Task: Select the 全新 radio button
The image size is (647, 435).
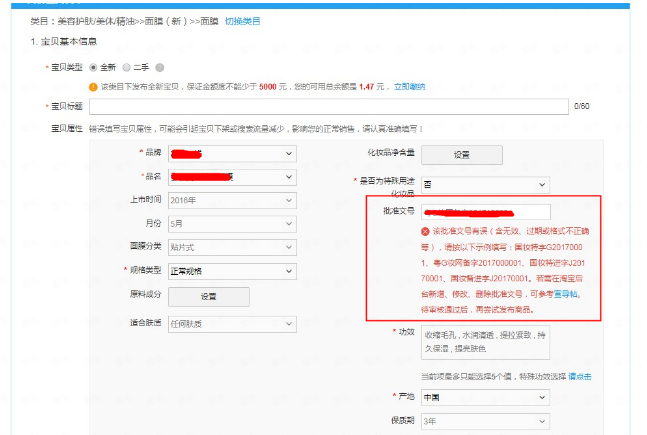Action: tap(94, 68)
